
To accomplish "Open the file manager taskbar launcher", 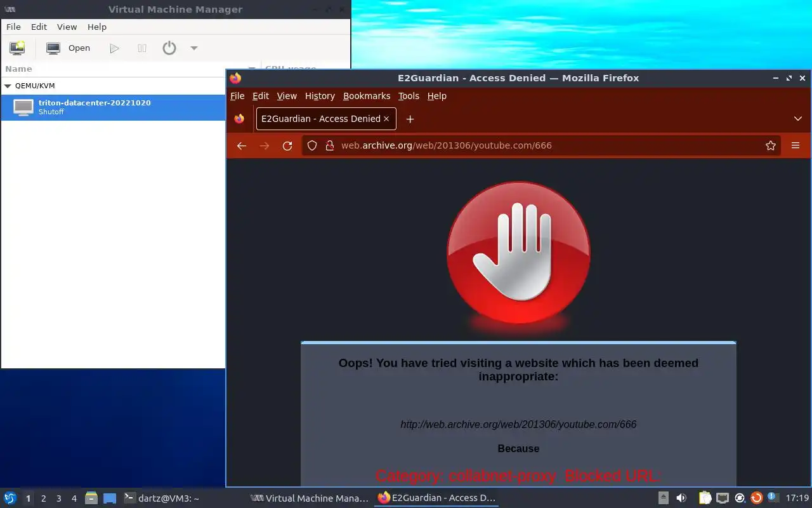I will coord(91,498).
